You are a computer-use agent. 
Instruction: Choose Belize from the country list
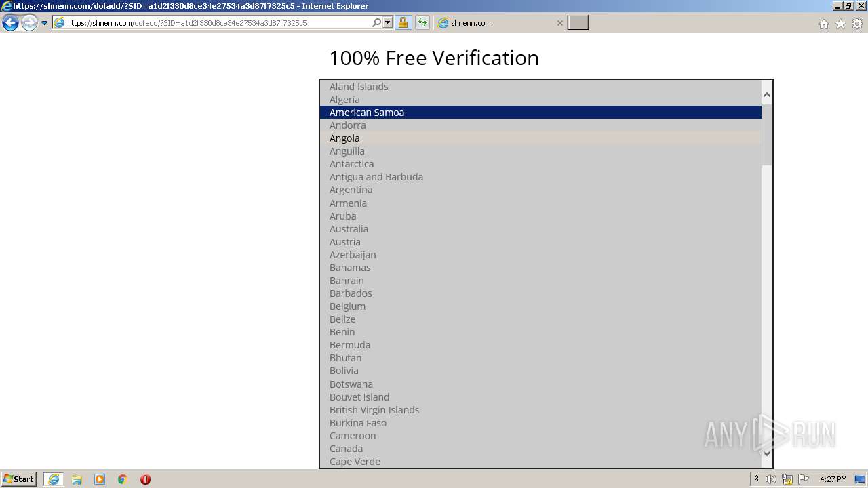pos(540,319)
